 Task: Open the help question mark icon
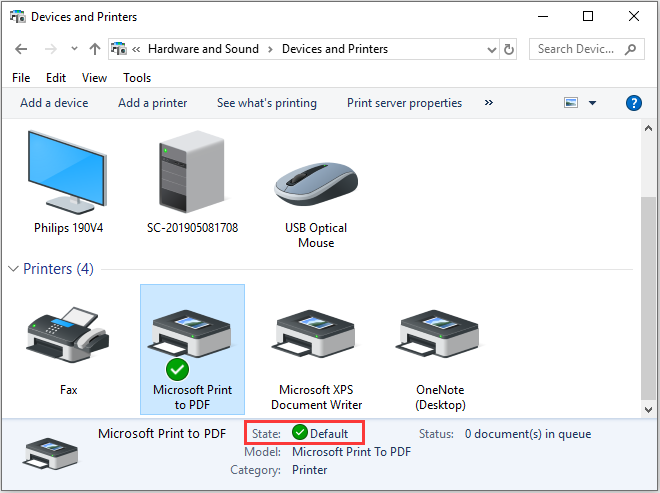[x=633, y=103]
